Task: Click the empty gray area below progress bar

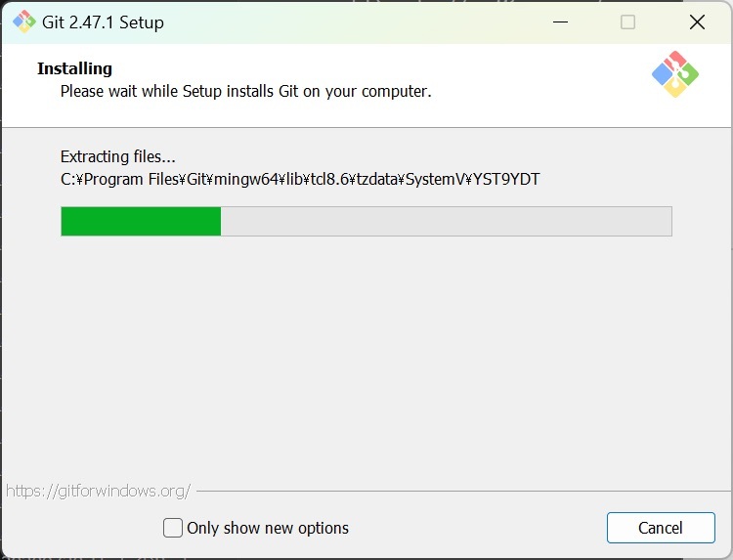Action: [366, 356]
